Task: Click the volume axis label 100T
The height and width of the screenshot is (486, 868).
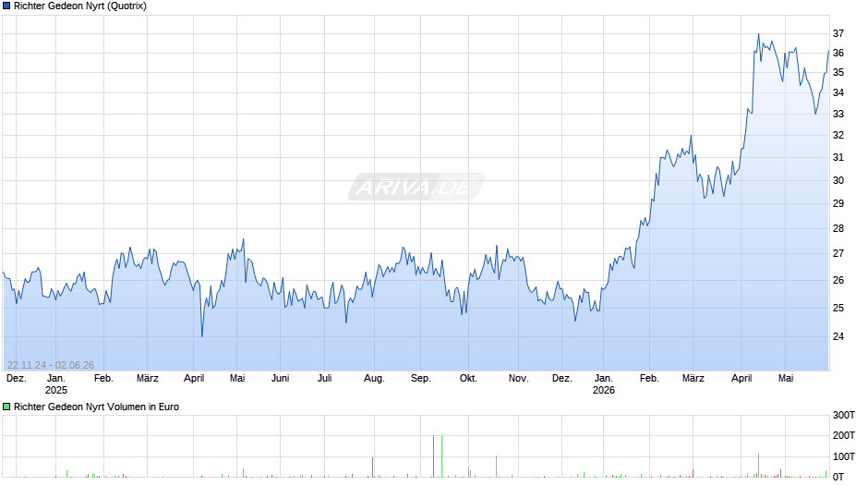Action: pos(844,456)
